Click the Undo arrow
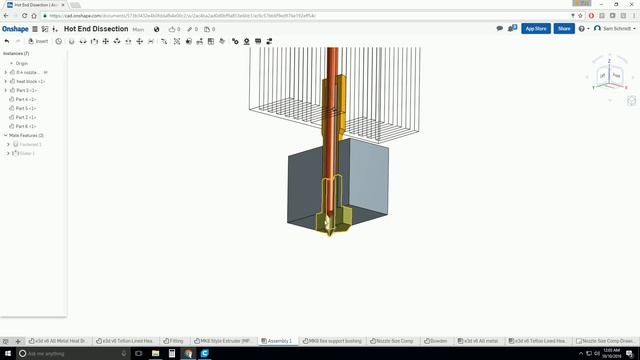 click(x=7, y=41)
